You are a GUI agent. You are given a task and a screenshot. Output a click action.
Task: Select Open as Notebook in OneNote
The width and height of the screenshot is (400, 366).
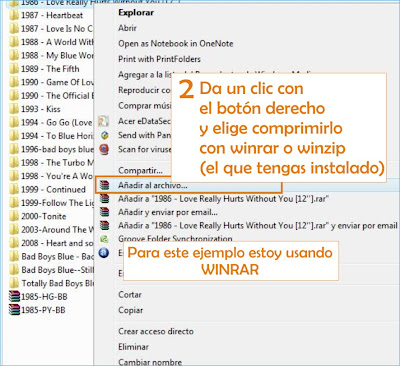tap(176, 44)
